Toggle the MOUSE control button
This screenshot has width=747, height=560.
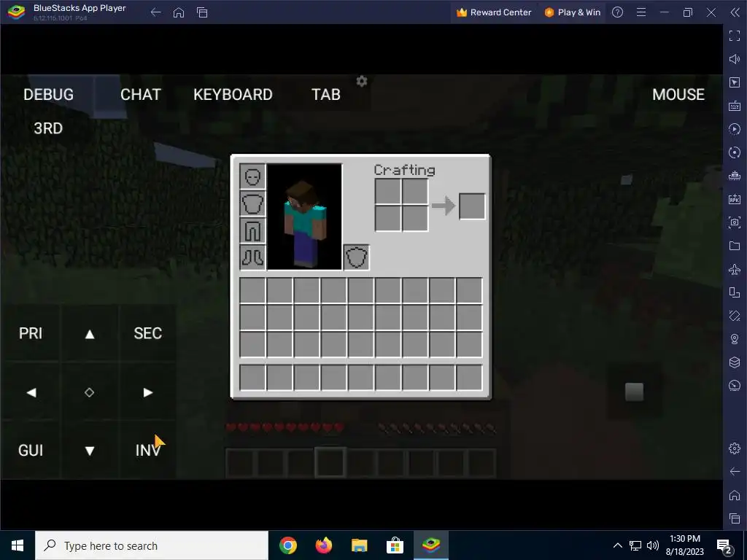[678, 94]
